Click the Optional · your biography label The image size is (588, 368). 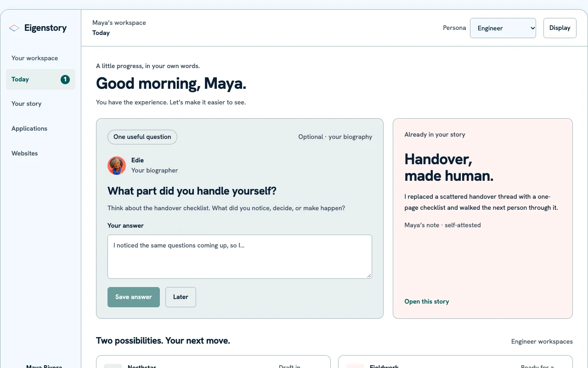335,137
